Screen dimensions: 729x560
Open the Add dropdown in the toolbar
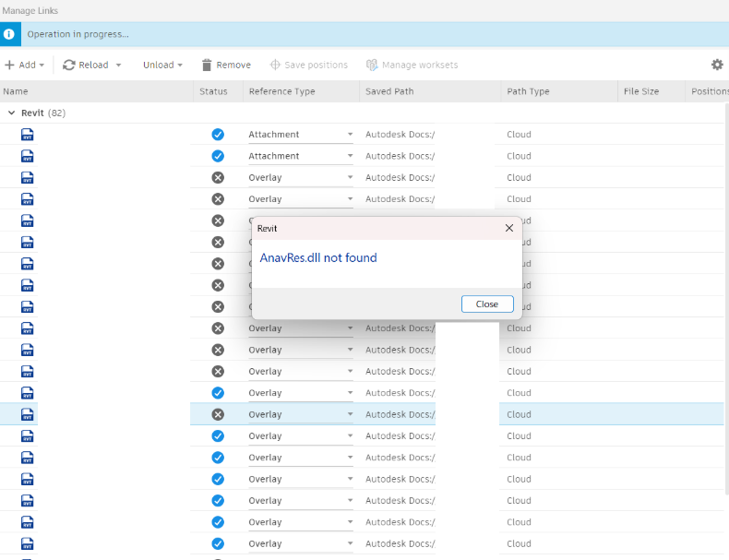pyautogui.click(x=25, y=65)
